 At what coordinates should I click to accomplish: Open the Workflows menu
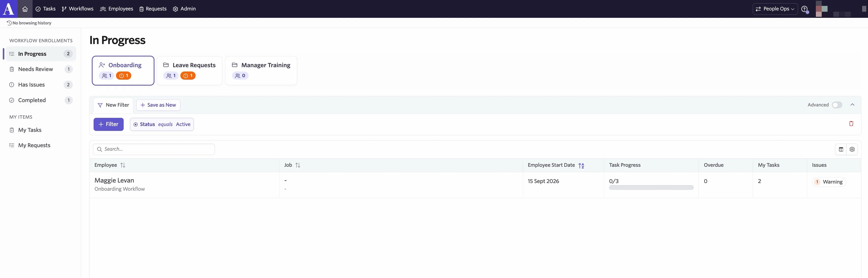click(x=78, y=9)
